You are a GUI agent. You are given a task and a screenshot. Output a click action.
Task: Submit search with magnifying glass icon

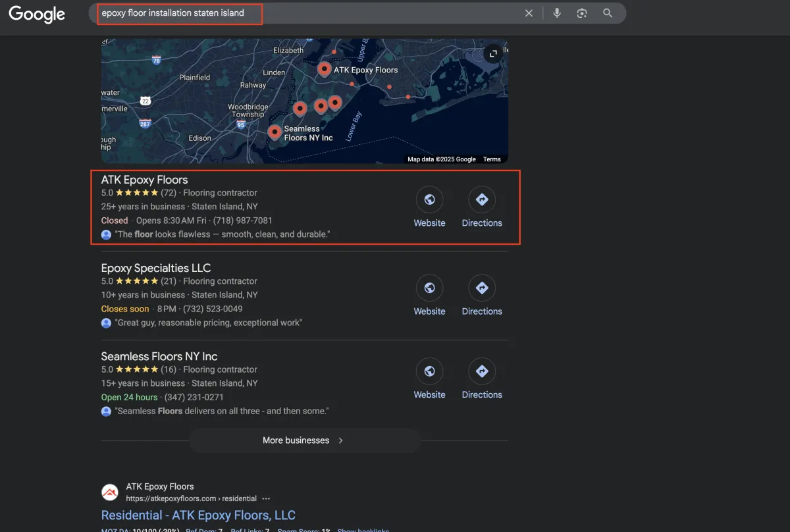608,13
